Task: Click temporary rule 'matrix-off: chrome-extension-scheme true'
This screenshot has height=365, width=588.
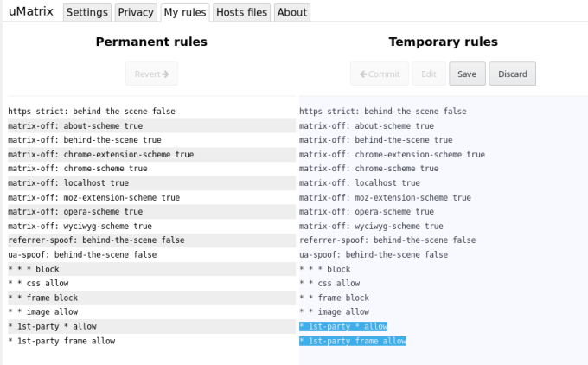Action: [x=392, y=154]
